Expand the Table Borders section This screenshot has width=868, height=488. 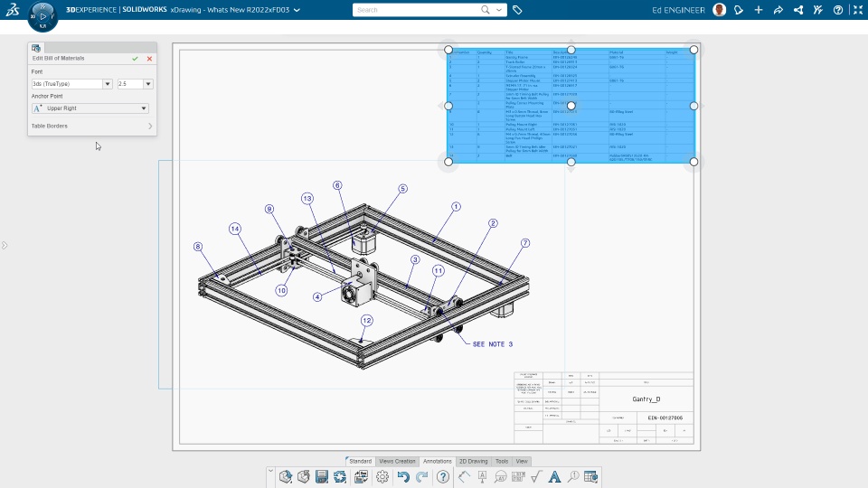92,127
